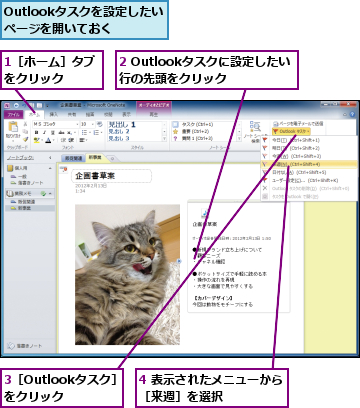Viewport: 360px width, 408px height.
Task: Click the audio recording icon in note
Action: point(205,213)
